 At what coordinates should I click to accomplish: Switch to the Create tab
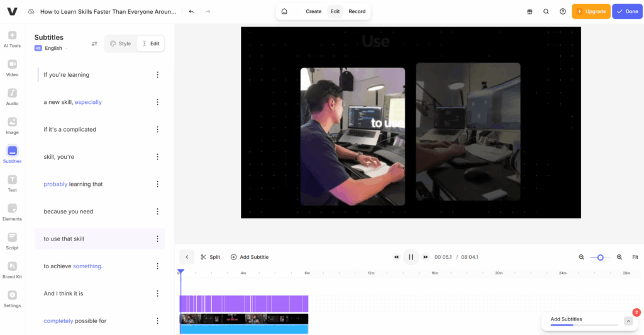pos(313,11)
